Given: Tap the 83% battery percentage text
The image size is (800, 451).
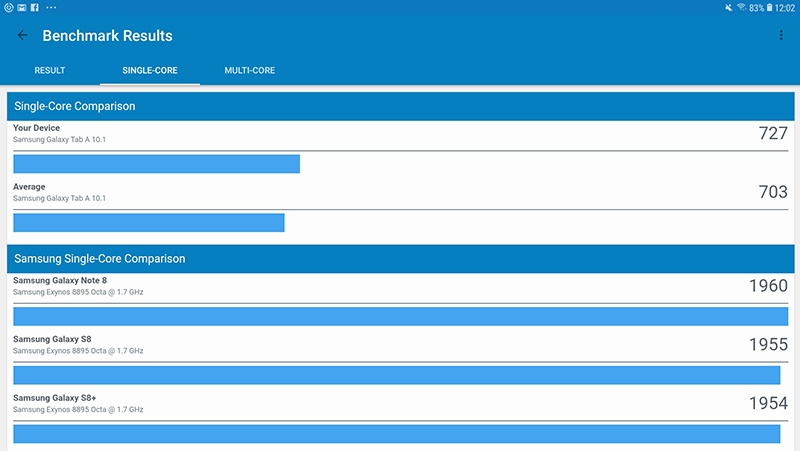Looking at the screenshot, I should (757, 8).
